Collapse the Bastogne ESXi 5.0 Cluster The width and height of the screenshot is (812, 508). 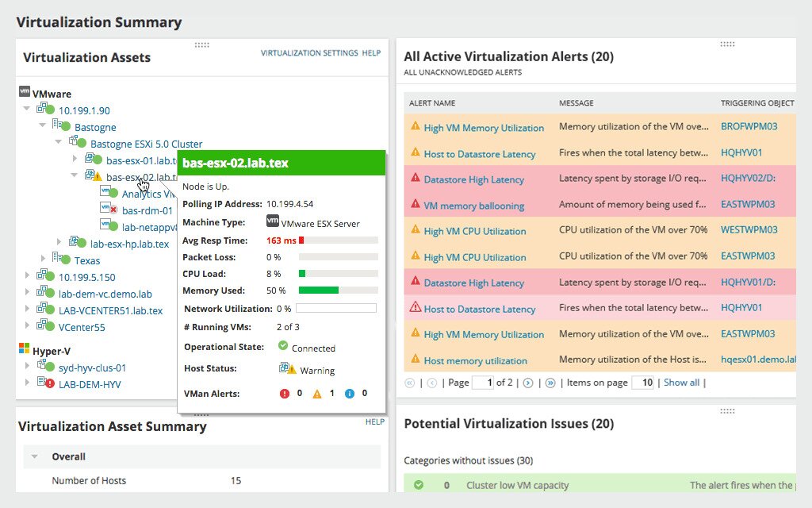(58, 141)
